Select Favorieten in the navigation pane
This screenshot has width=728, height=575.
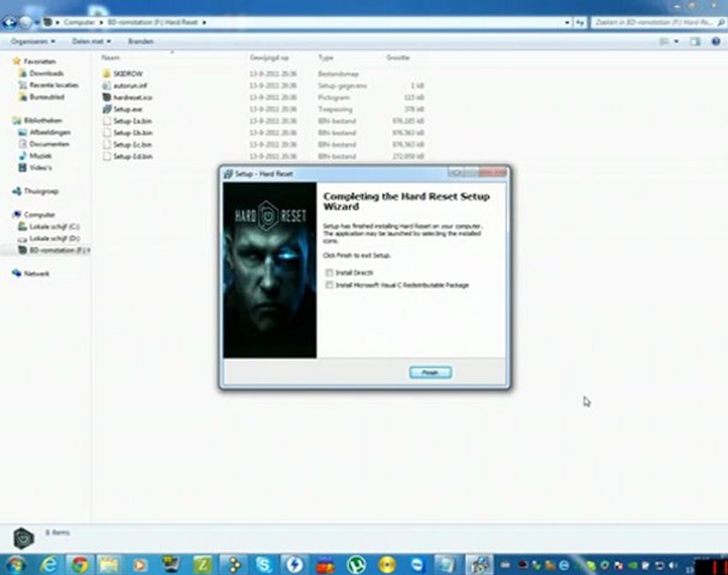coord(39,61)
